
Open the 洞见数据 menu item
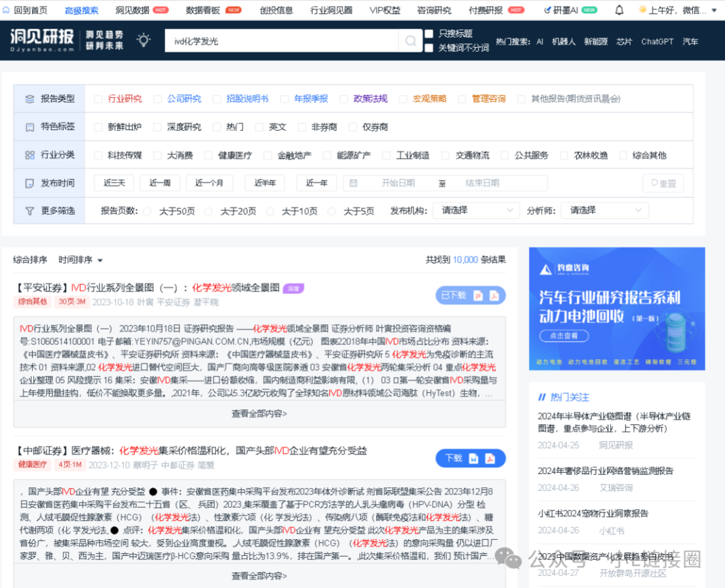tap(132, 10)
